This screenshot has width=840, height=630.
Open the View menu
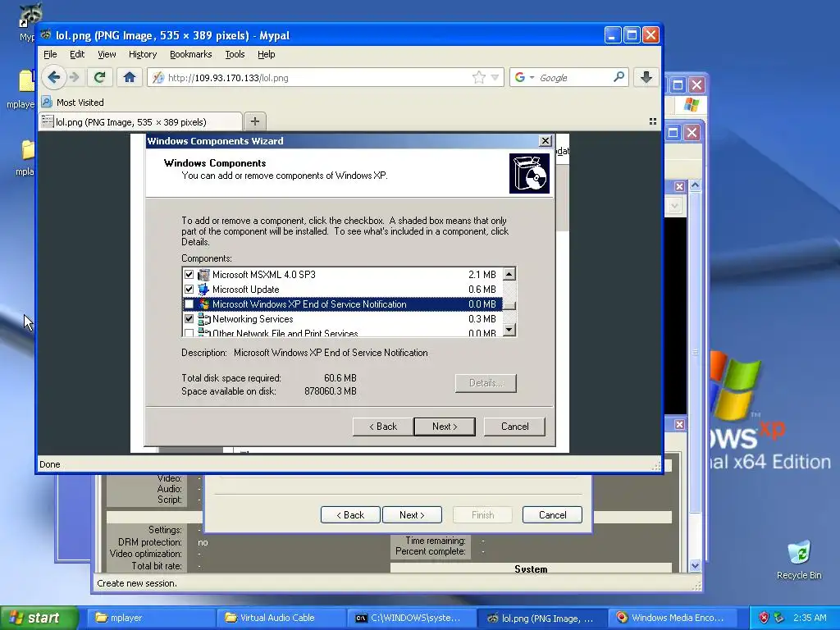tap(107, 54)
